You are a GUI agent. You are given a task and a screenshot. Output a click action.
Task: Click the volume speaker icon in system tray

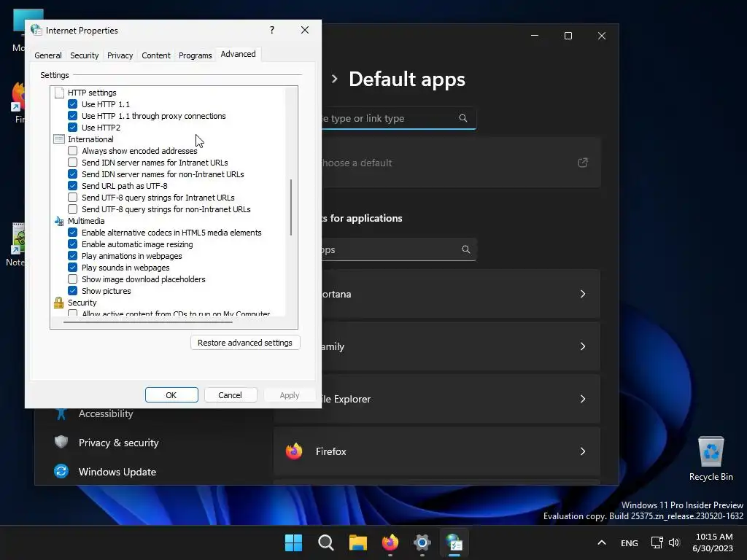(674, 542)
